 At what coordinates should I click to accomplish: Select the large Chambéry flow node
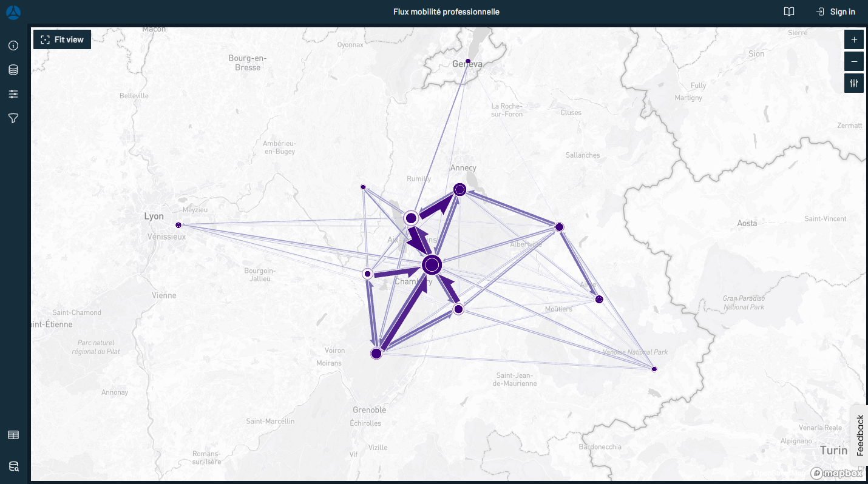[x=432, y=265]
